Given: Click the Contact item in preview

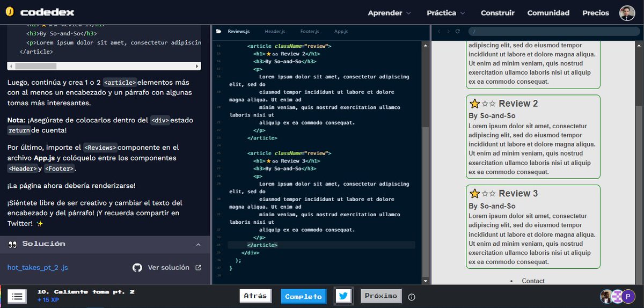Looking at the screenshot, I should [x=533, y=281].
